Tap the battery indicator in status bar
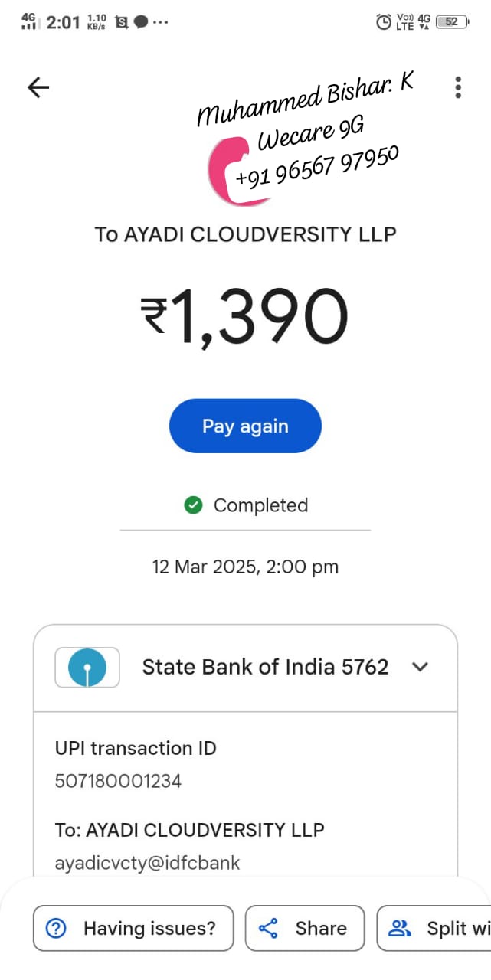The height and width of the screenshot is (980, 491). (x=452, y=22)
